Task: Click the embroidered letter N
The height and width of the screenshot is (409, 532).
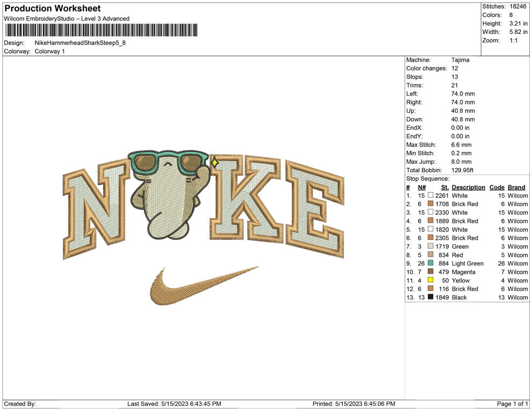Action: point(96,208)
